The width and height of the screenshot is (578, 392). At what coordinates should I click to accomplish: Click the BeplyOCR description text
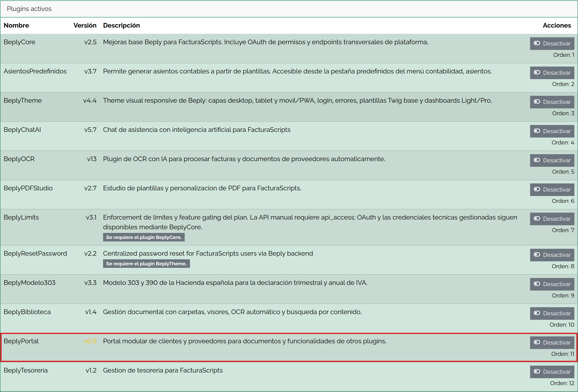244,159
